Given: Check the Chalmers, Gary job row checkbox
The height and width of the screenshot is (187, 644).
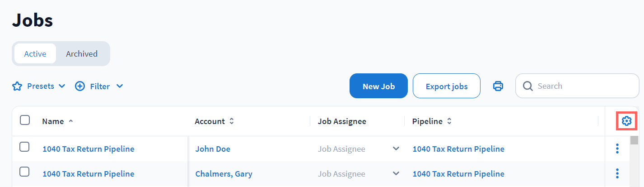Looking at the screenshot, I should (25, 172).
